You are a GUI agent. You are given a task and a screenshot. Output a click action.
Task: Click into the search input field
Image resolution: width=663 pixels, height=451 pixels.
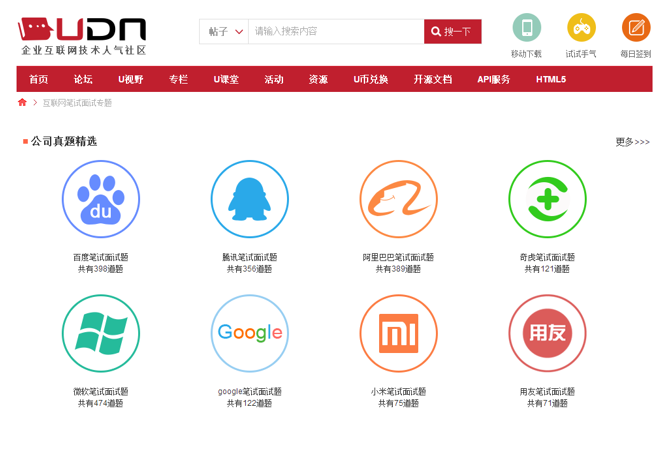(x=335, y=32)
